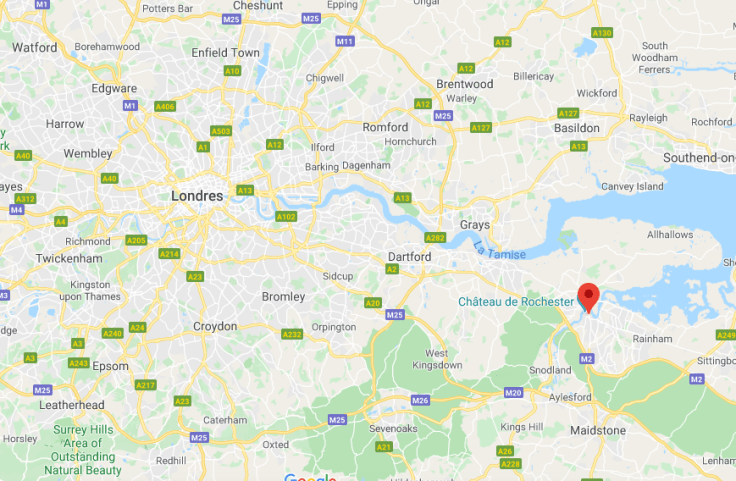Select the Dartford town label
The width and height of the screenshot is (736, 481).
pos(409,257)
